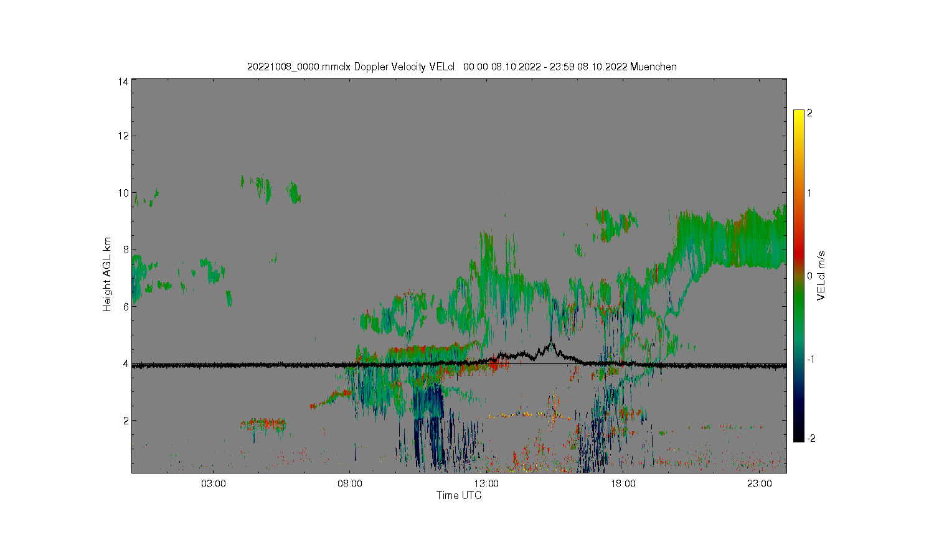Click the 03:00 time tick label
Screen dimensions: 934x560
coord(214,484)
